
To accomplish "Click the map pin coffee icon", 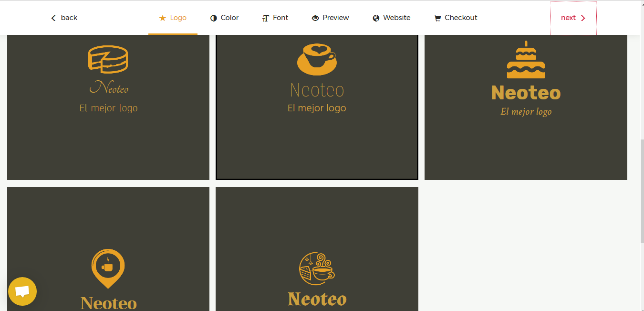I will coord(108,268).
